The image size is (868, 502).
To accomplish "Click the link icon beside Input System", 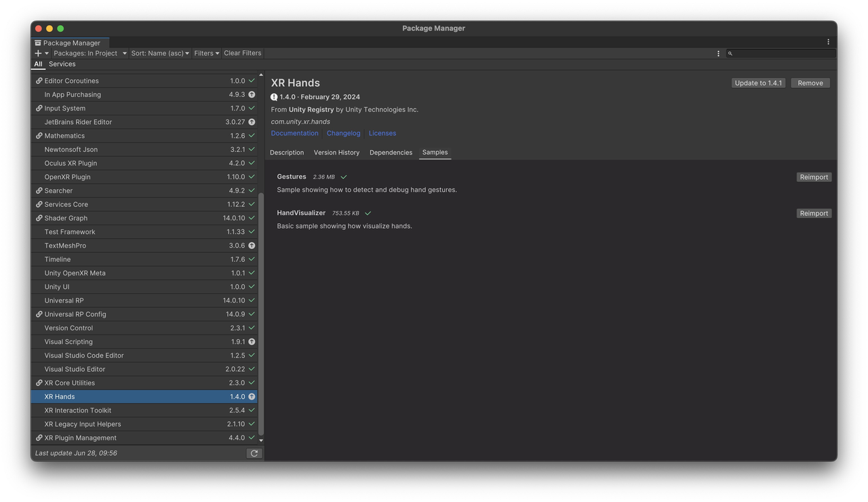I will tap(39, 109).
